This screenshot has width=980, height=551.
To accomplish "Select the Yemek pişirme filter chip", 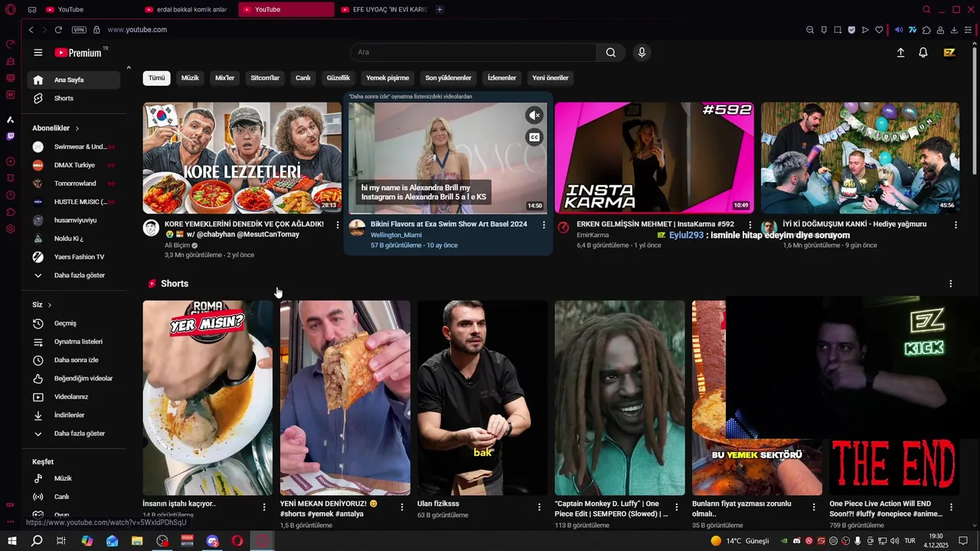I will point(387,78).
